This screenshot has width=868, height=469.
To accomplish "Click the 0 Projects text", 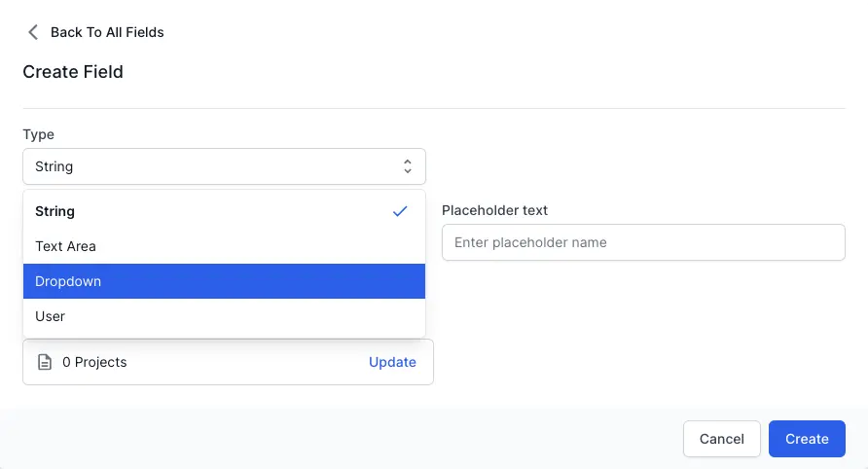I will pos(94,362).
